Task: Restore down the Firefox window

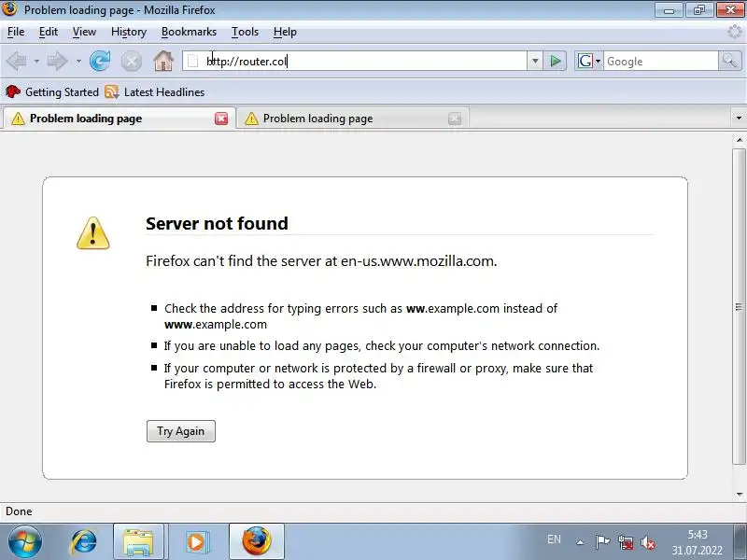Action: tap(698, 10)
